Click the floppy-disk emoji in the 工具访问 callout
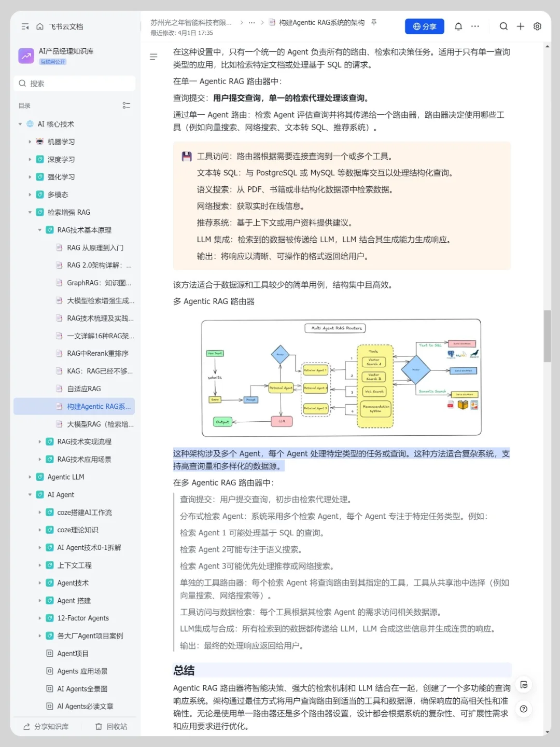Viewport: 560px width, 747px height. click(187, 156)
